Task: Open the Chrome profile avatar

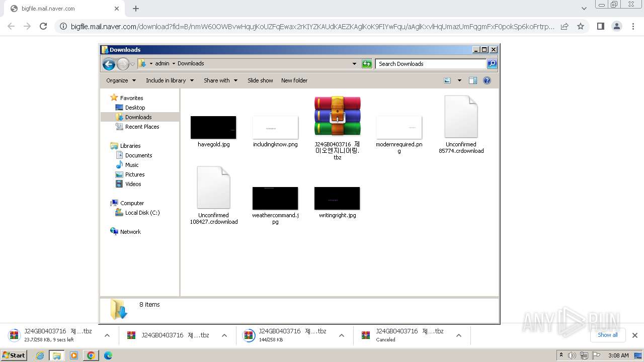Action: coord(617,26)
